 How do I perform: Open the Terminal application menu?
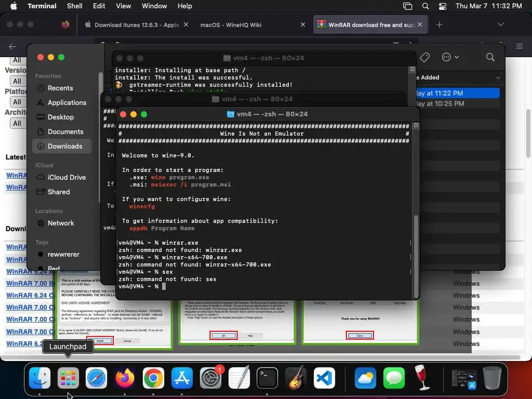pos(42,6)
